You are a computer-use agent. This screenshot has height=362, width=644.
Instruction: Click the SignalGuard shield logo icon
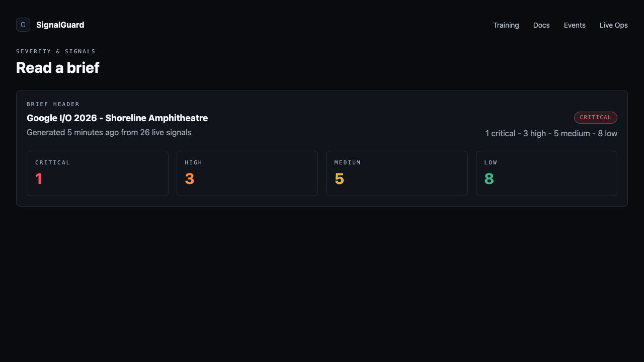(x=23, y=25)
